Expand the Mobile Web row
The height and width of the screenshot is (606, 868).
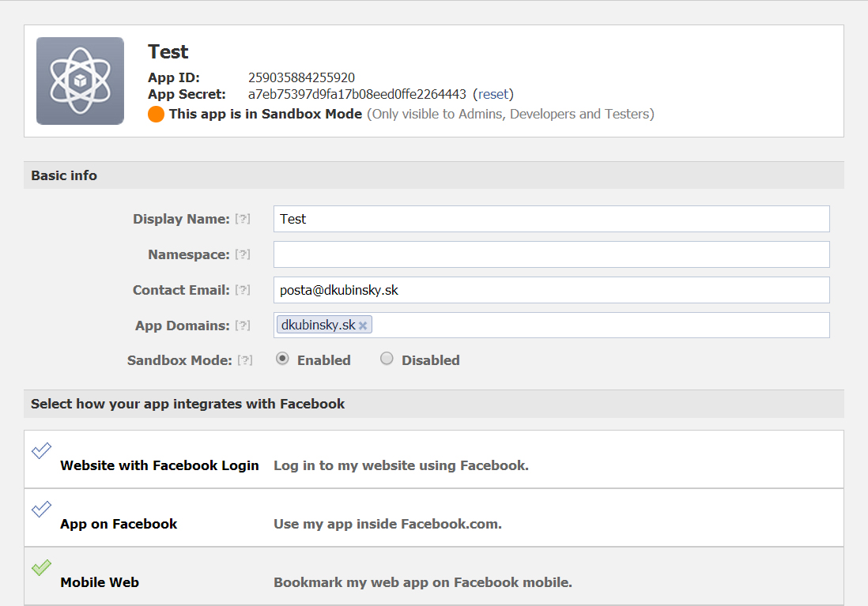(x=434, y=576)
